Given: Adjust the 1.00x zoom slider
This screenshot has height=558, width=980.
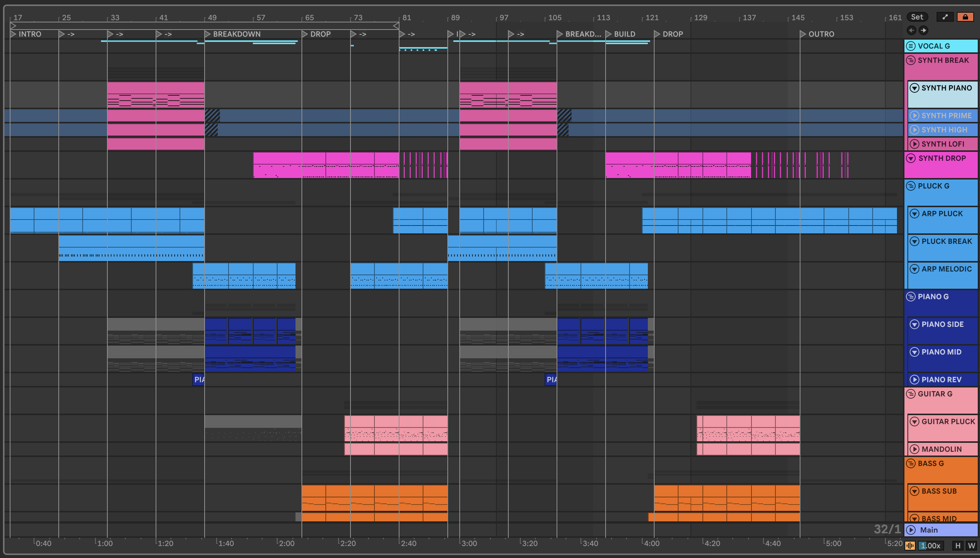Looking at the screenshot, I should click(930, 545).
